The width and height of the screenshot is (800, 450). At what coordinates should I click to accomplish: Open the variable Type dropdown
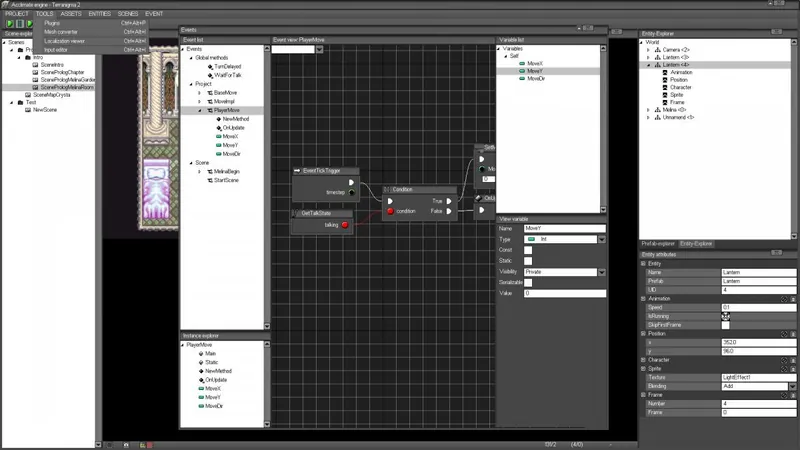602,239
